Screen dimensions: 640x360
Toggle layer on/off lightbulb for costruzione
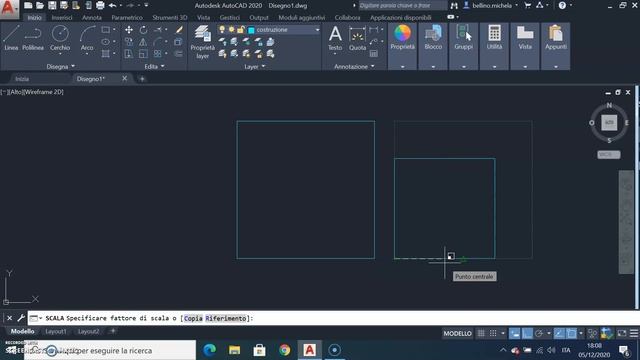coord(222,29)
